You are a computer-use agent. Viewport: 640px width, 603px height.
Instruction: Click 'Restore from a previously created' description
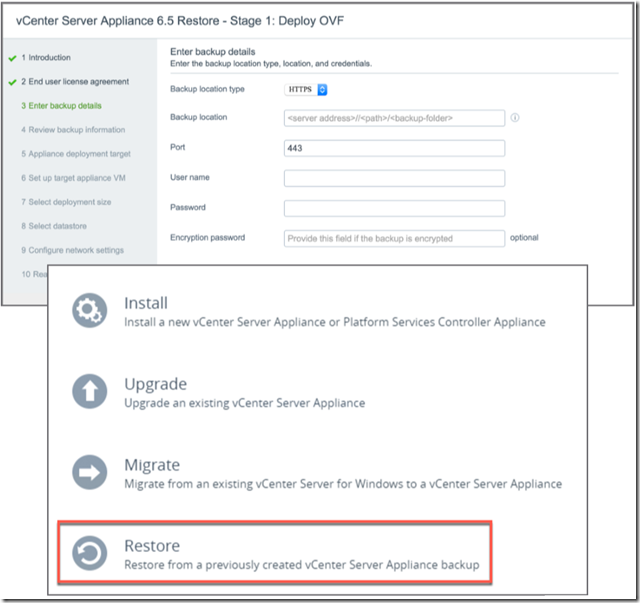pos(302,565)
